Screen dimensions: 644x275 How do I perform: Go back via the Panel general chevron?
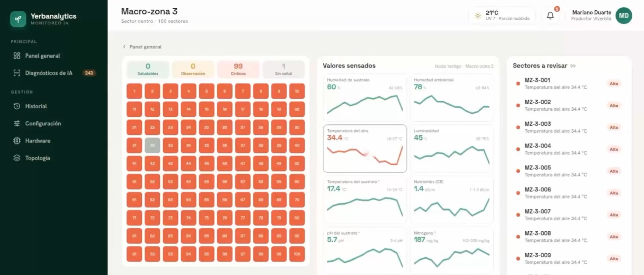[x=124, y=47]
